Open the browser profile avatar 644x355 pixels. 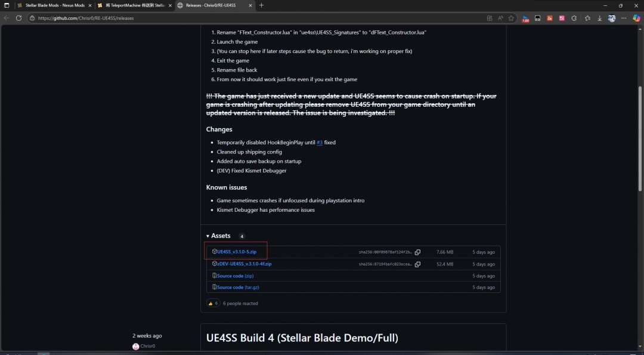point(612,18)
